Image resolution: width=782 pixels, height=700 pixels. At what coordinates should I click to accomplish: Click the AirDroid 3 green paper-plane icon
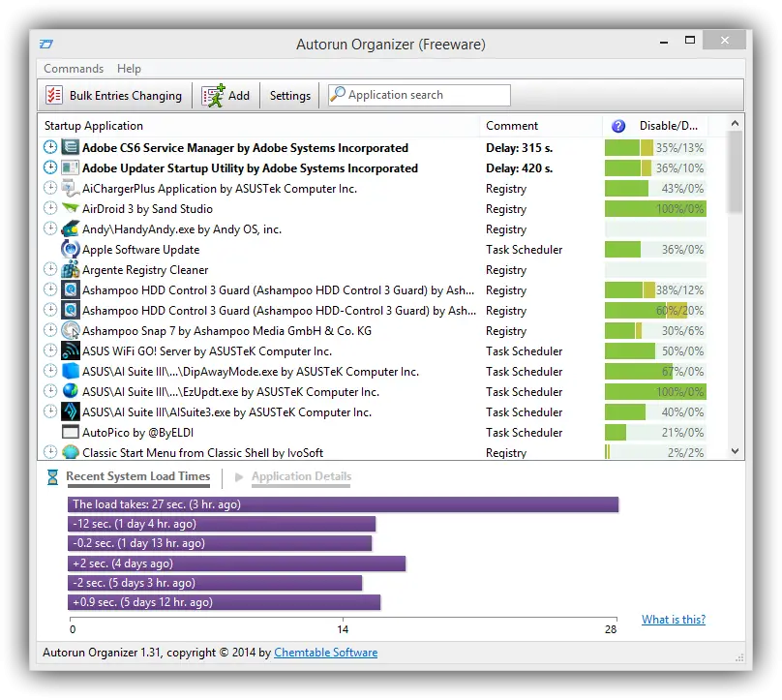point(71,208)
